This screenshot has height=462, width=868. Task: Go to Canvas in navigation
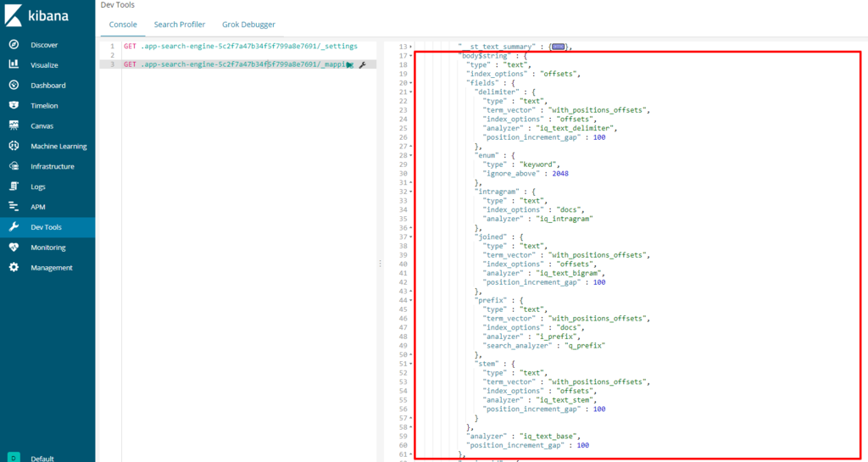[42, 125]
